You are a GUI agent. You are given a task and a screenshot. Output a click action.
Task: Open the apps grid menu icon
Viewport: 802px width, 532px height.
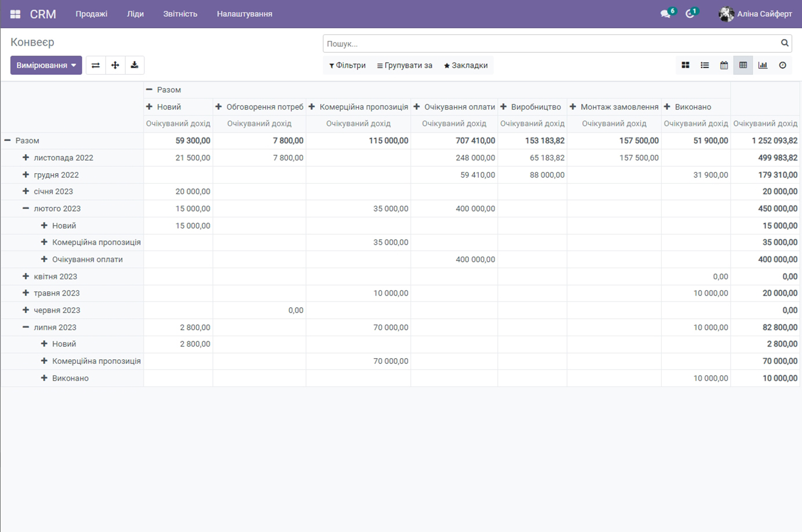pos(16,14)
